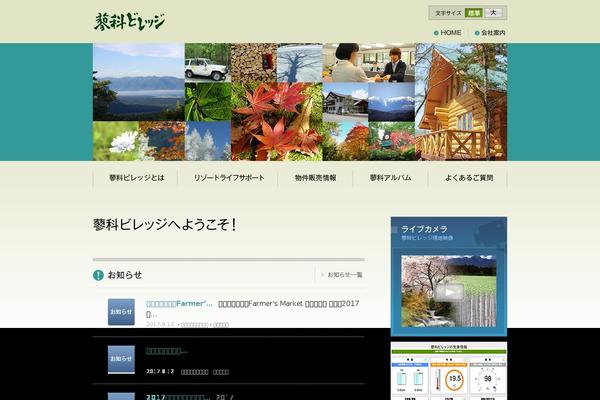Set text size to 標準
Screen dimensions: 600x400
474,13
